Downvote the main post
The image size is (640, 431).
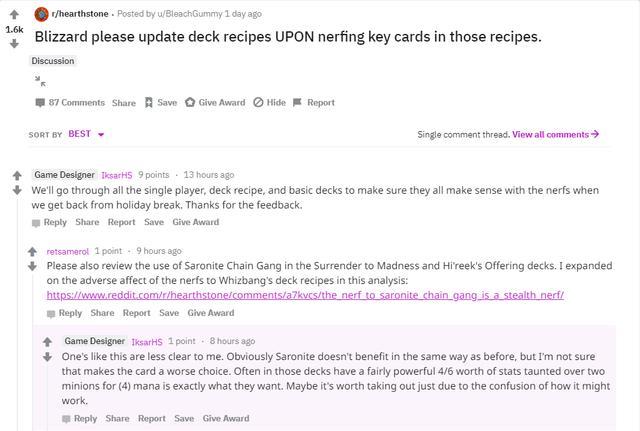pyautogui.click(x=14, y=43)
